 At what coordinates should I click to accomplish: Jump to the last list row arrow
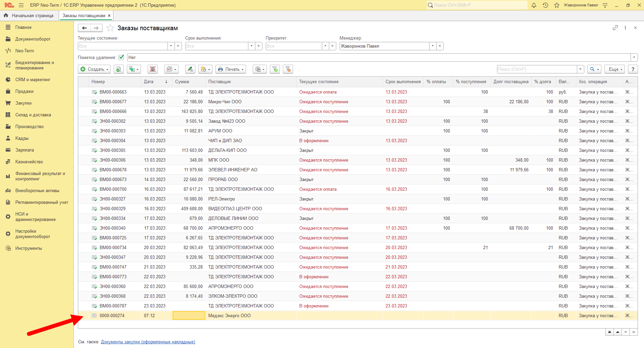pos(634,332)
